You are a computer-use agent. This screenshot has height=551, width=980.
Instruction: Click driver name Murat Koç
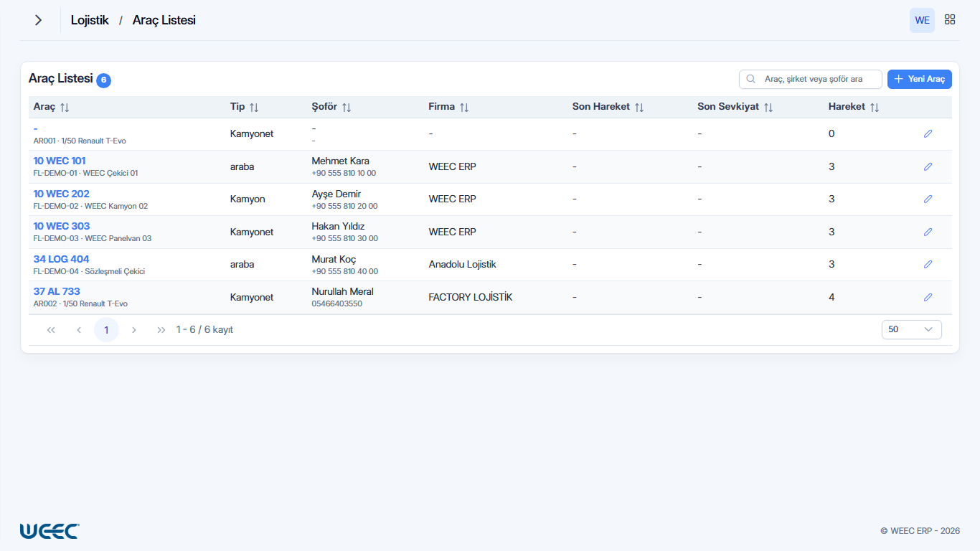pos(334,259)
